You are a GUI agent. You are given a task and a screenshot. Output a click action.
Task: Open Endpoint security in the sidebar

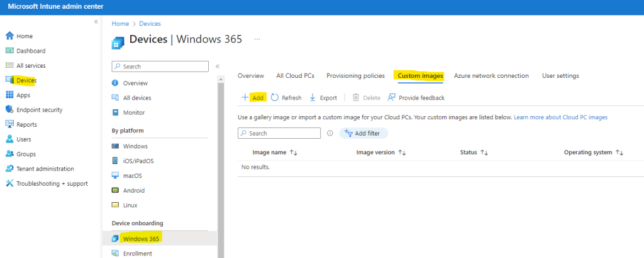pyautogui.click(x=34, y=110)
